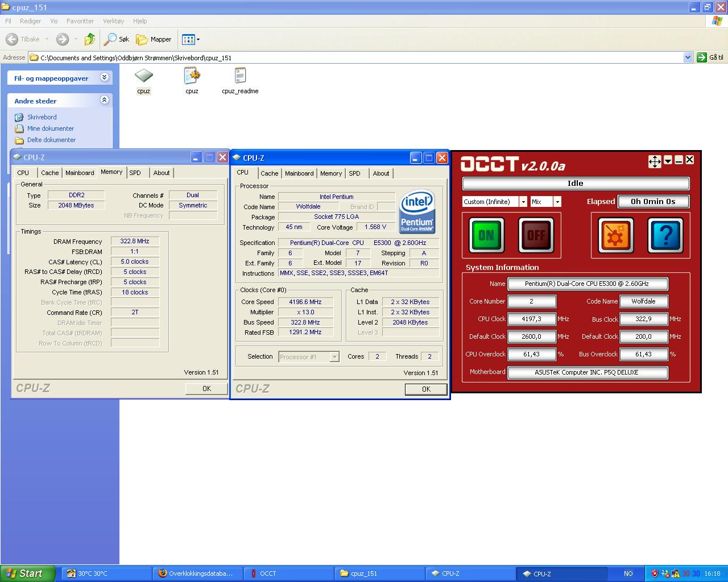This screenshot has width=728, height=582.
Task: Click the Explorer address path field
Action: coord(355,57)
